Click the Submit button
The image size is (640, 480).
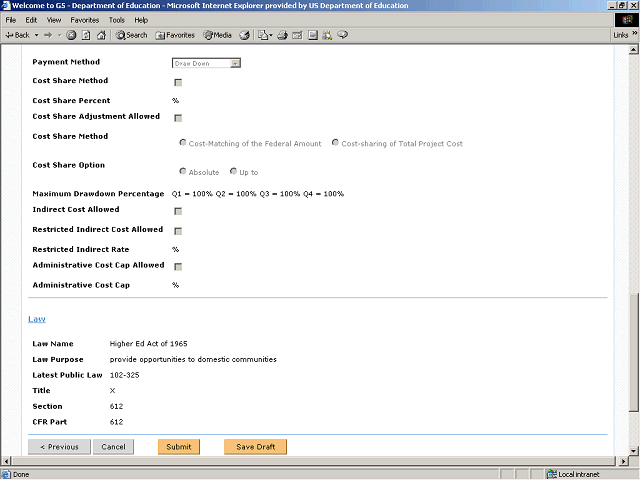[179, 447]
